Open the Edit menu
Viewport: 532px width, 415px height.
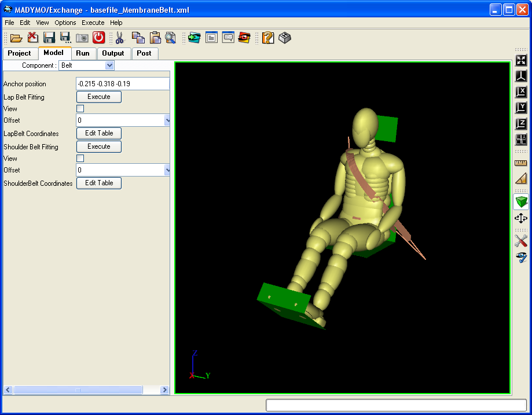pos(25,23)
